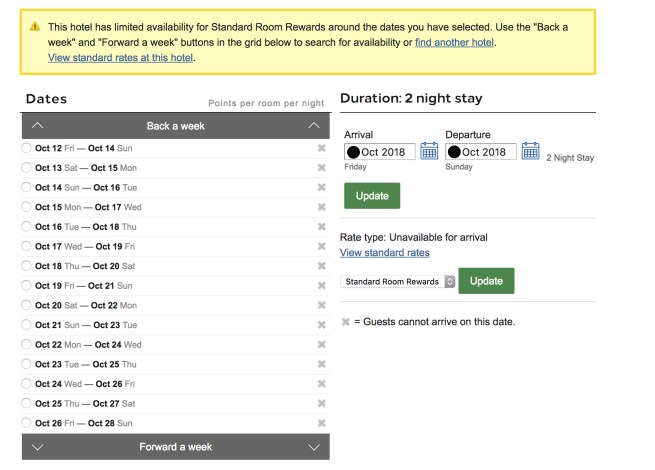The width and height of the screenshot is (655, 470).
Task: Click the yellow warning triangle icon
Action: pos(35,27)
